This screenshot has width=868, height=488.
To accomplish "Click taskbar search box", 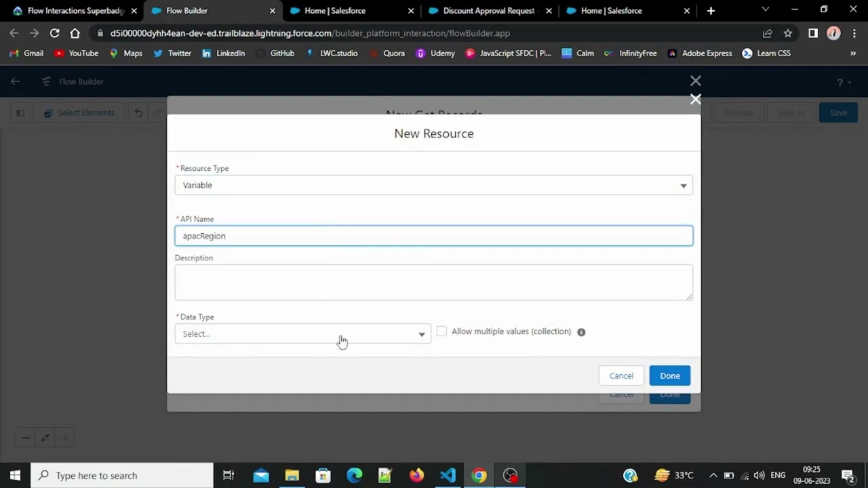I will point(122,475).
